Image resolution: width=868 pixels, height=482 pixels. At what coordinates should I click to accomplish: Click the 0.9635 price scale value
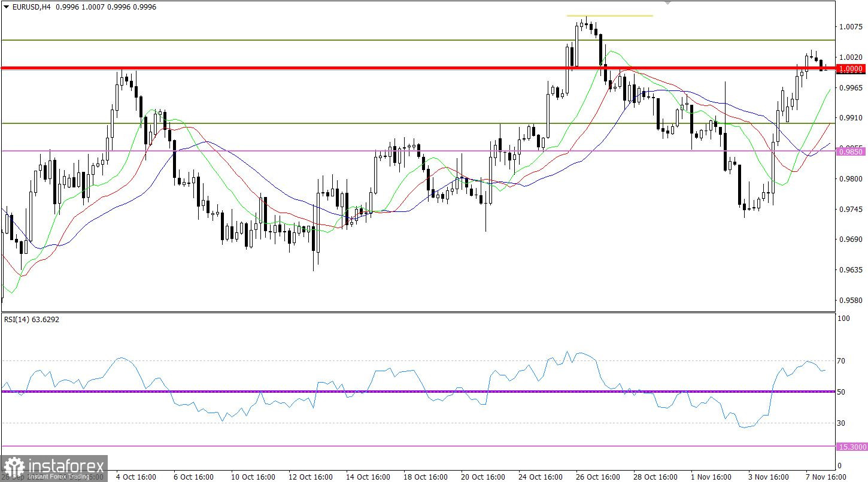[851, 269]
